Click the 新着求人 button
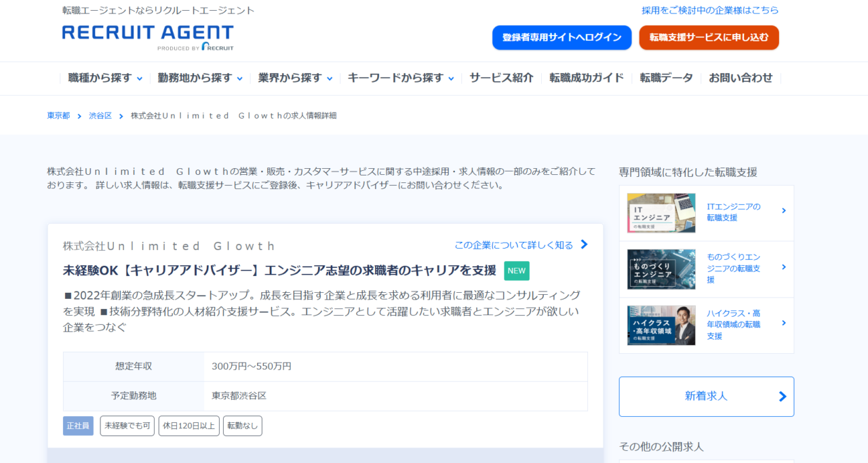This screenshot has height=463, width=868. click(x=706, y=397)
